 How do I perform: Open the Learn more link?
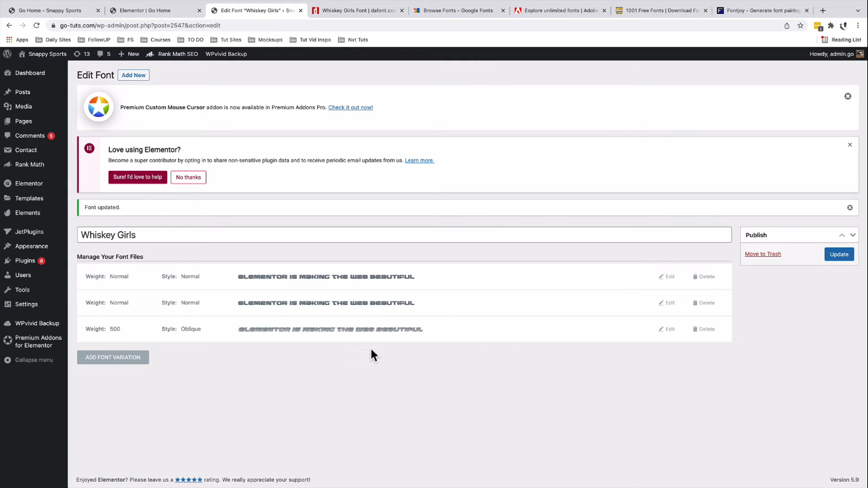[x=419, y=161]
